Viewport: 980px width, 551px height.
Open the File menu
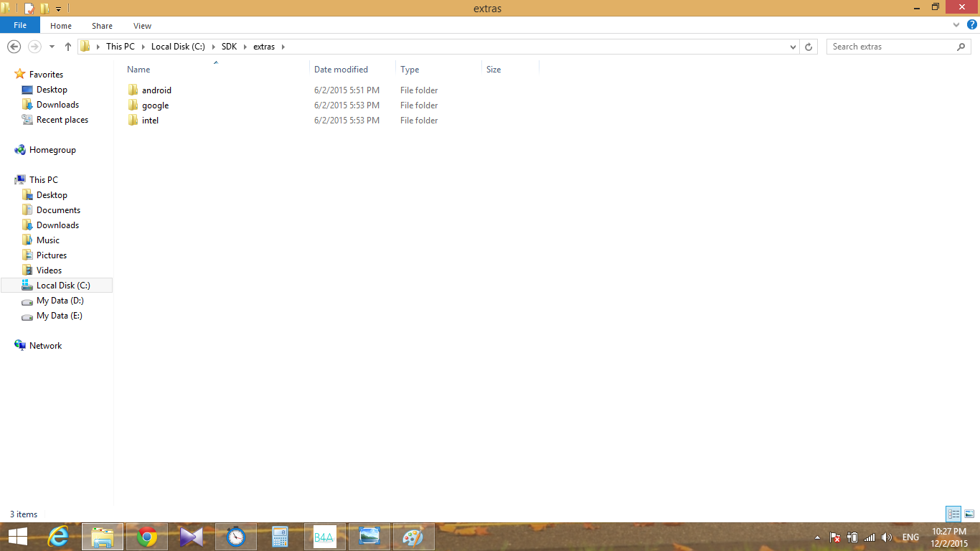coord(20,25)
